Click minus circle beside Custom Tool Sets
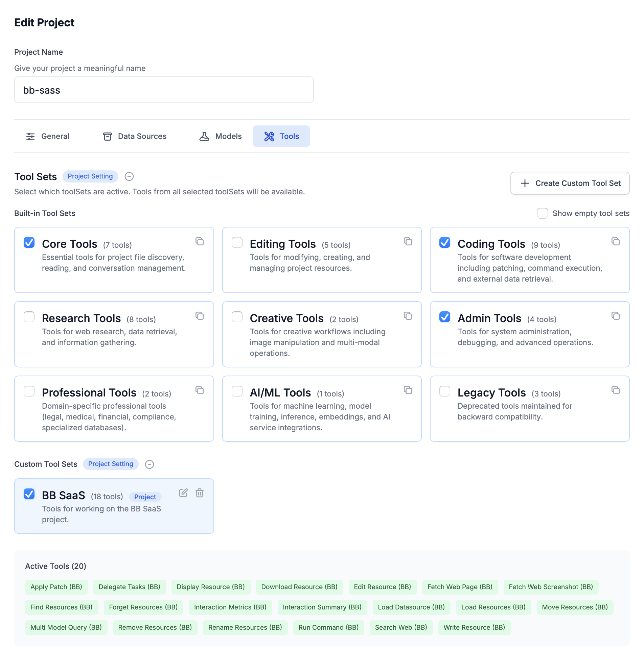The image size is (644, 649). tap(149, 464)
